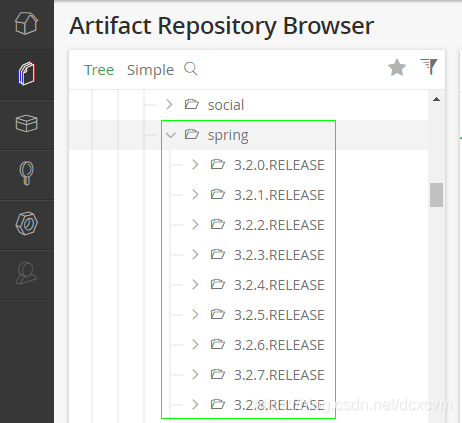Expand the 3.2.4.RELEASE chevron
The image size is (462, 423).
coord(195,285)
